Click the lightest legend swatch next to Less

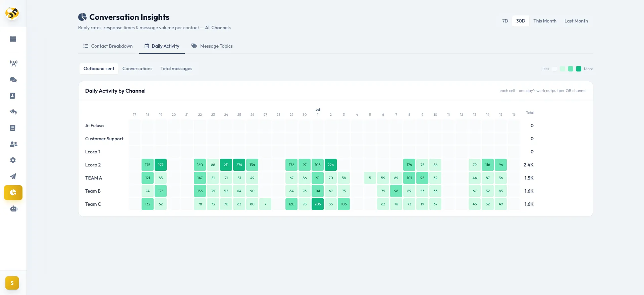(554, 69)
